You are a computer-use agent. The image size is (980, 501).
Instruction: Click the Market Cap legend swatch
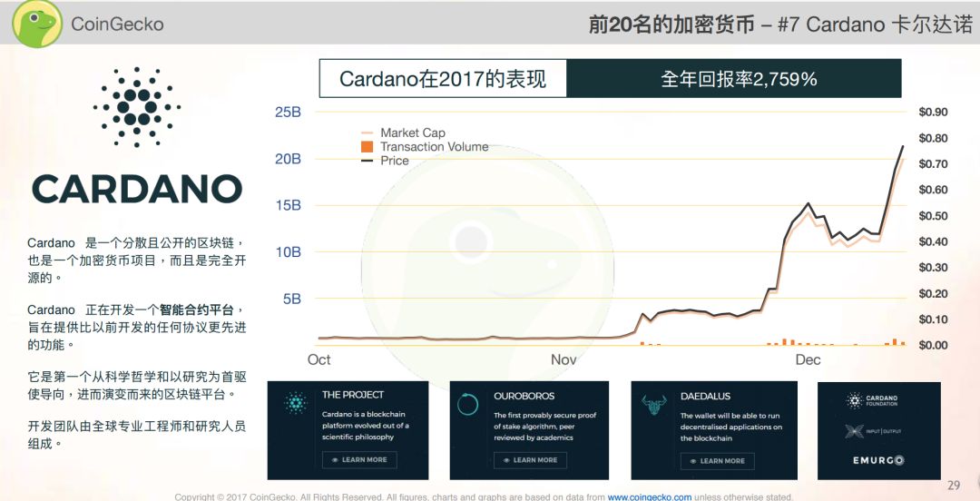coord(367,133)
